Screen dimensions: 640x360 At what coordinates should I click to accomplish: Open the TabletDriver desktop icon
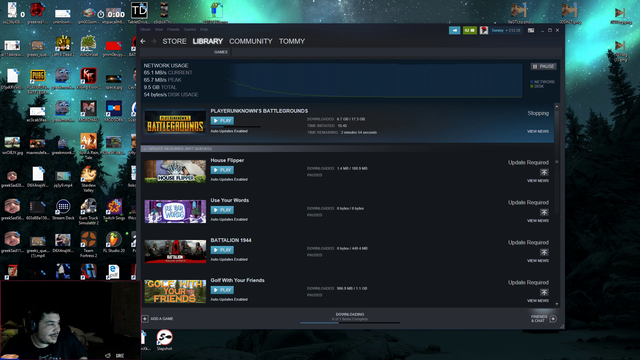pos(139,13)
